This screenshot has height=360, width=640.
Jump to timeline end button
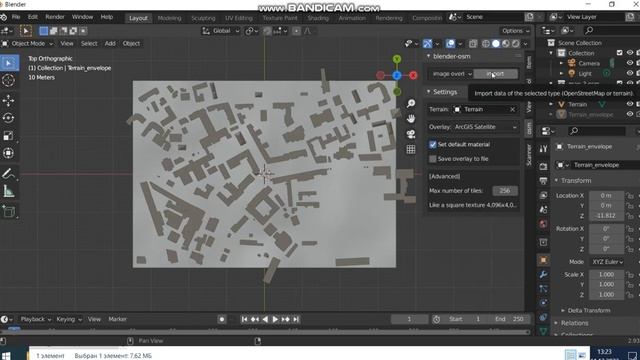(296, 319)
